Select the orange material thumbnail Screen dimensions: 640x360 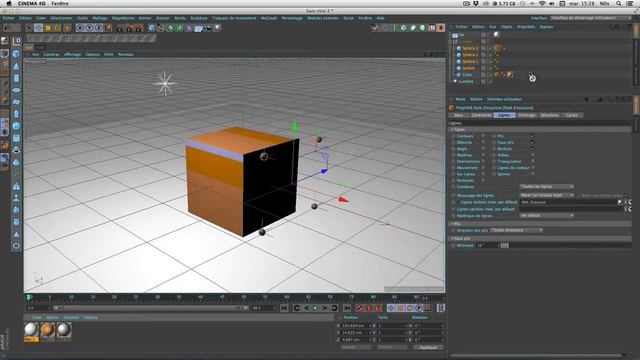pyautogui.click(x=47, y=331)
